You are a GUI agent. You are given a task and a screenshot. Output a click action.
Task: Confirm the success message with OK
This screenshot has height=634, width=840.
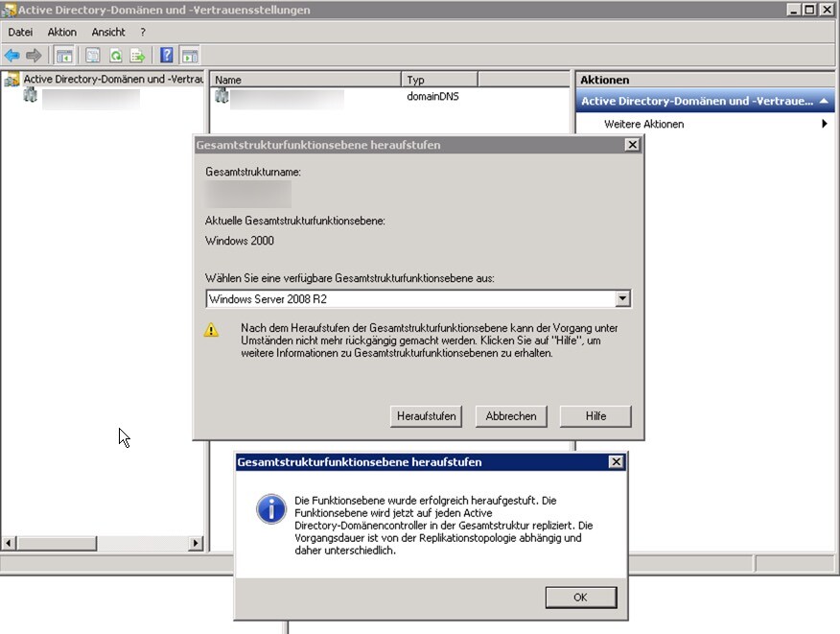[581, 597]
